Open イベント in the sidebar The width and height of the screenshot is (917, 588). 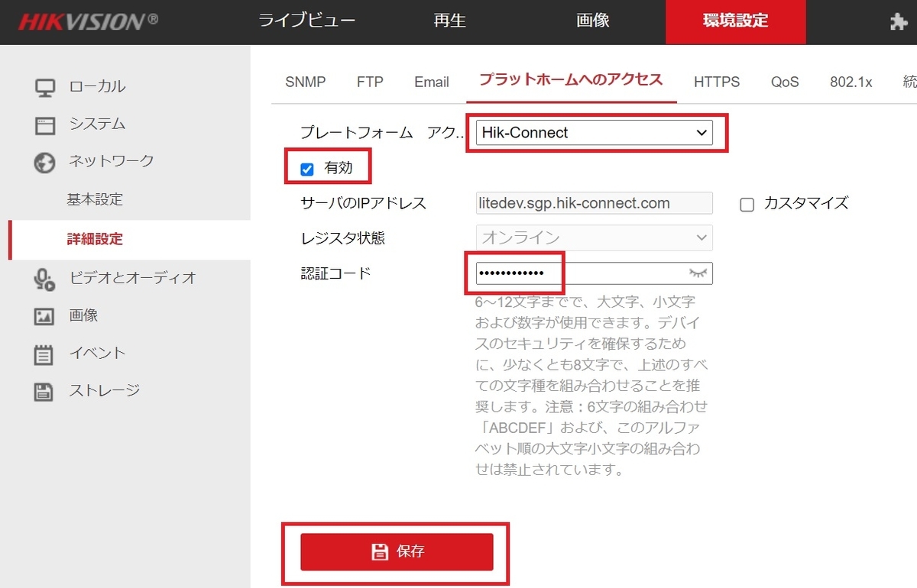[97, 353]
